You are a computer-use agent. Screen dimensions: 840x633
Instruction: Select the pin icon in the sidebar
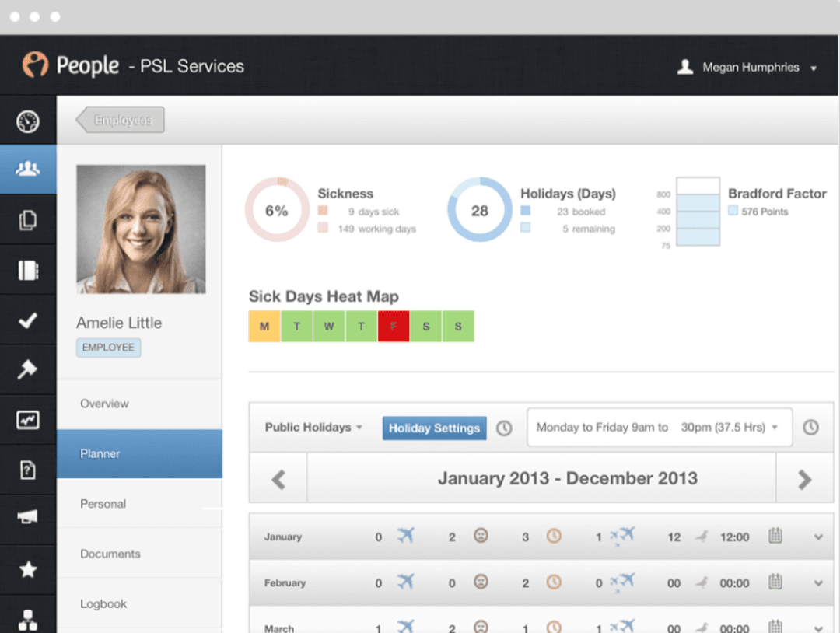(28, 369)
